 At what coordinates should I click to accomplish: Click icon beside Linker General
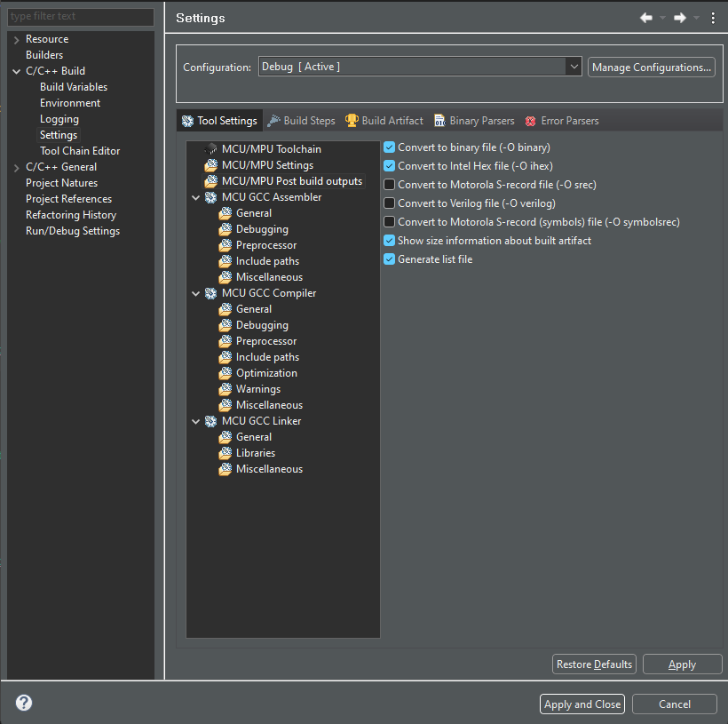click(226, 437)
